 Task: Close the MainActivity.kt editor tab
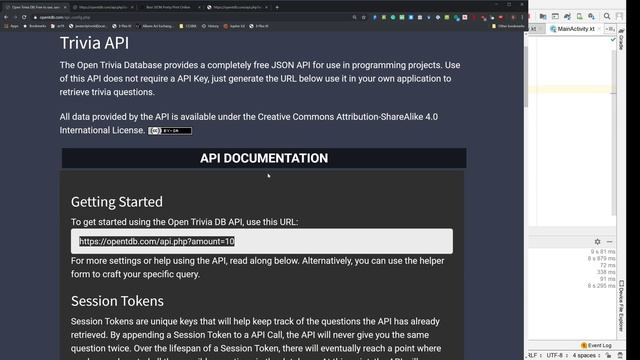pyautogui.click(x=599, y=29)
